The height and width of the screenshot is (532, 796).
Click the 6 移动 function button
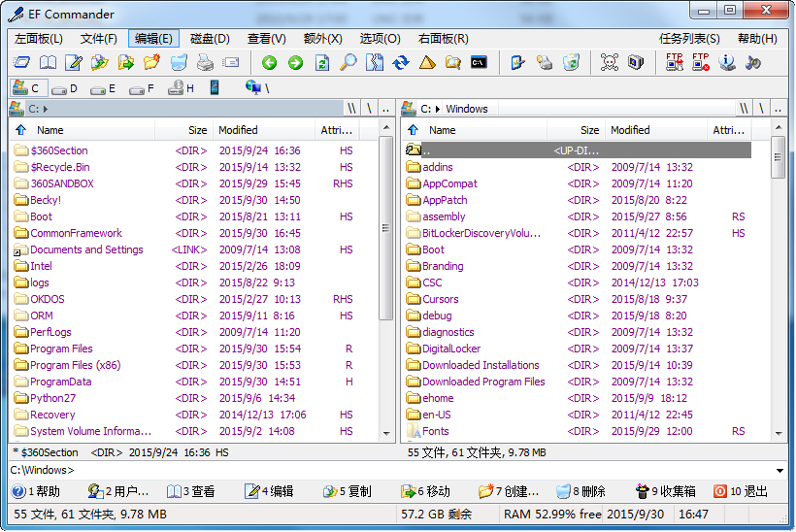(x=425, y=491)
